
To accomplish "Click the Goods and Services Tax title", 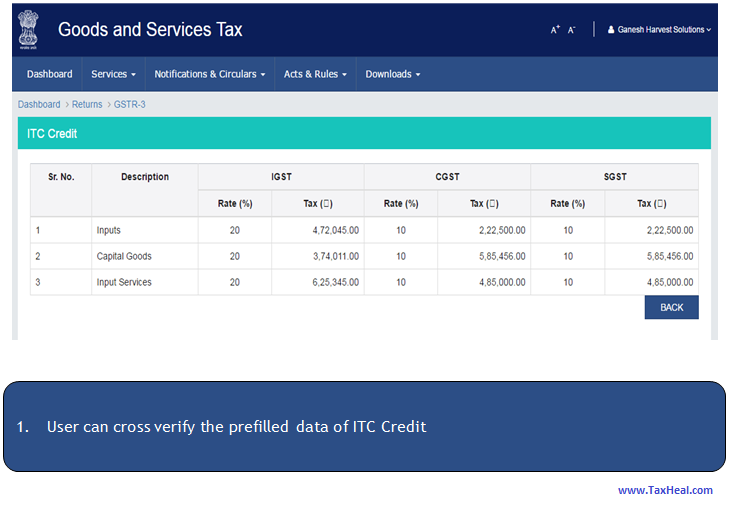I will [150, 29].
